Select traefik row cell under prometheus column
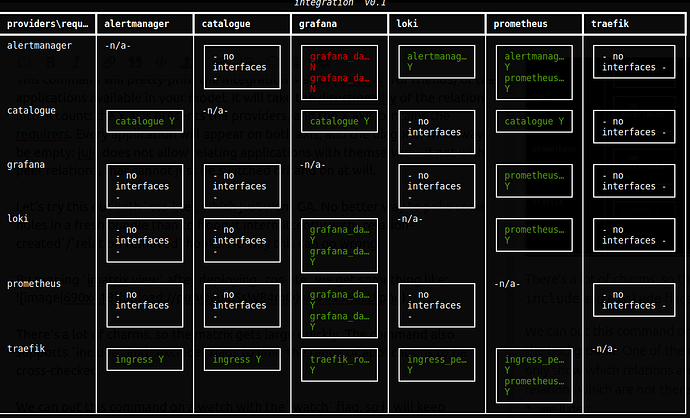The width and height of the screenshot is (690, 418). pyautogui.click(x=534, y=376)
